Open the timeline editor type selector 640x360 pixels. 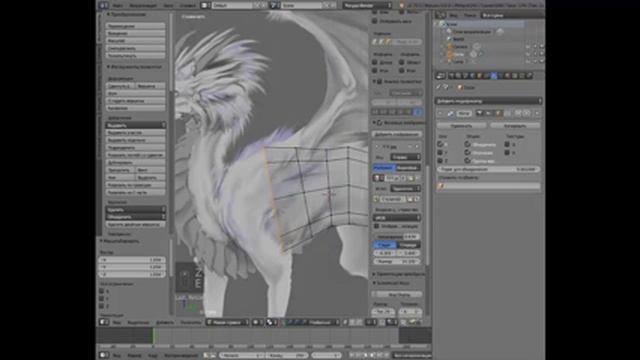click(104, 355)
